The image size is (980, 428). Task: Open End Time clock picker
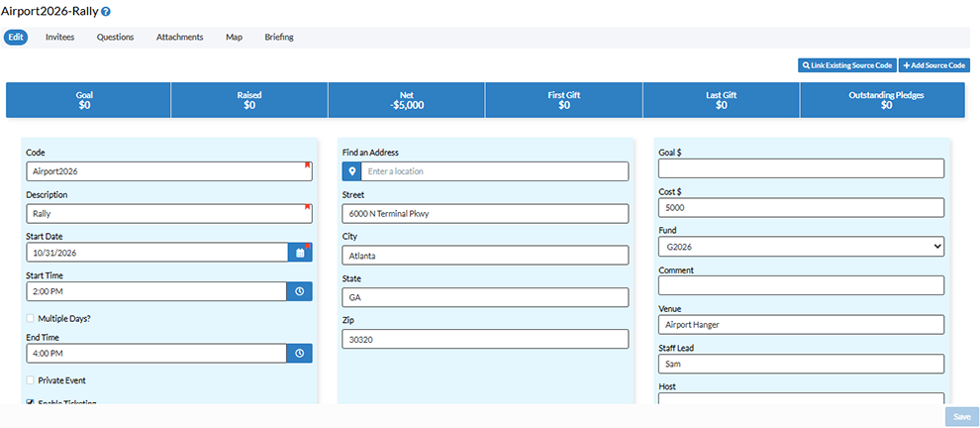point(299,354)
